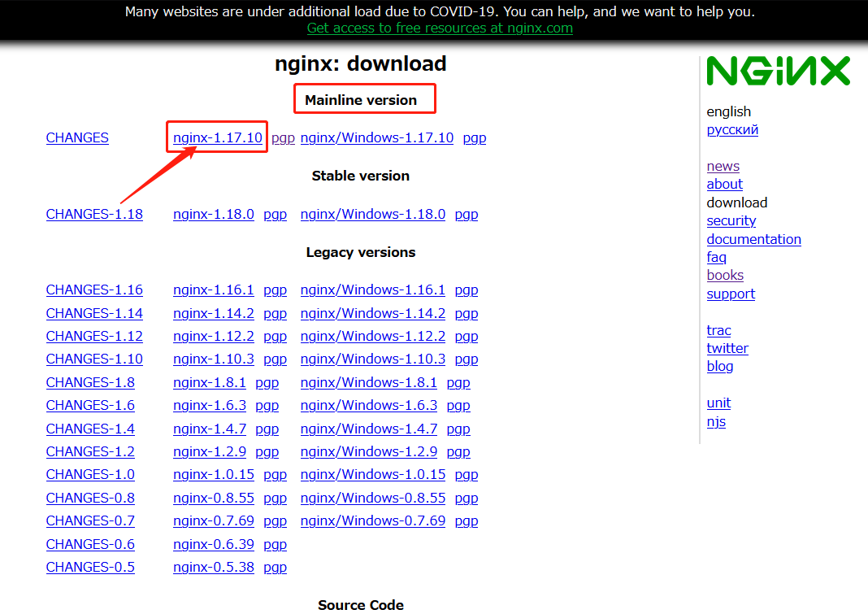868x614 pixels.
Task: Download nginx-1.17.10 mainline source
Action: pos(217,138)
